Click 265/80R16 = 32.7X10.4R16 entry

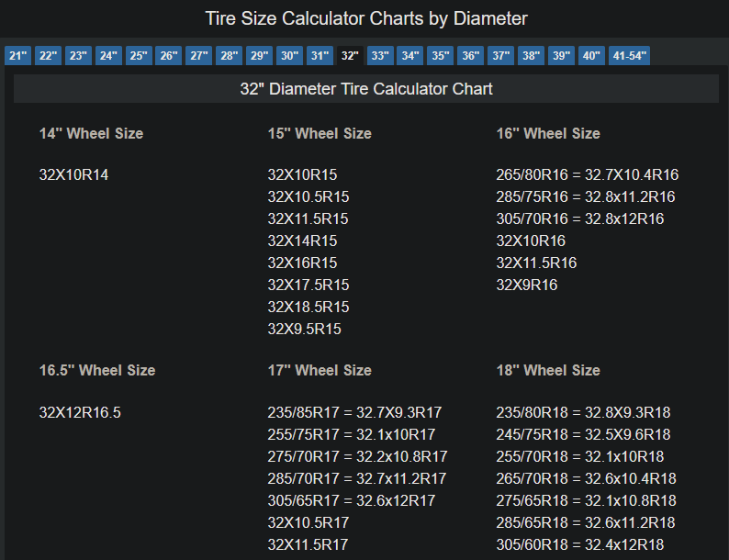[x=588, y=174]
